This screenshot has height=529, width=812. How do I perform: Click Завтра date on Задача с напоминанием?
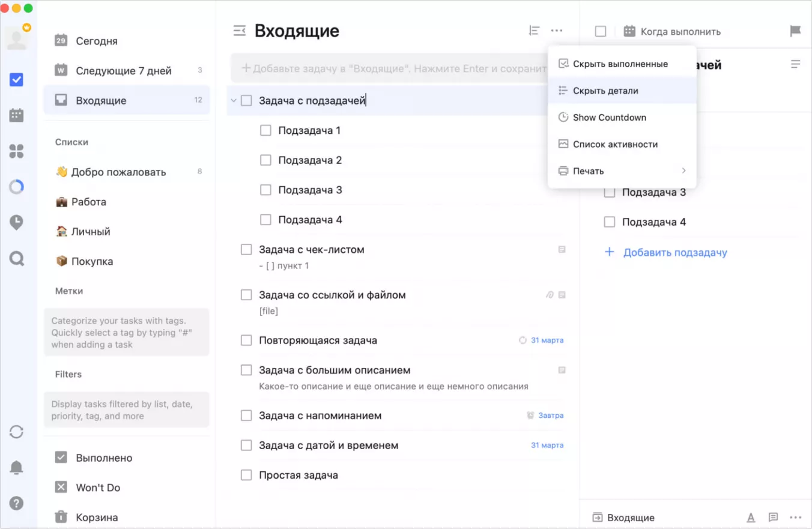pos(551,416)
